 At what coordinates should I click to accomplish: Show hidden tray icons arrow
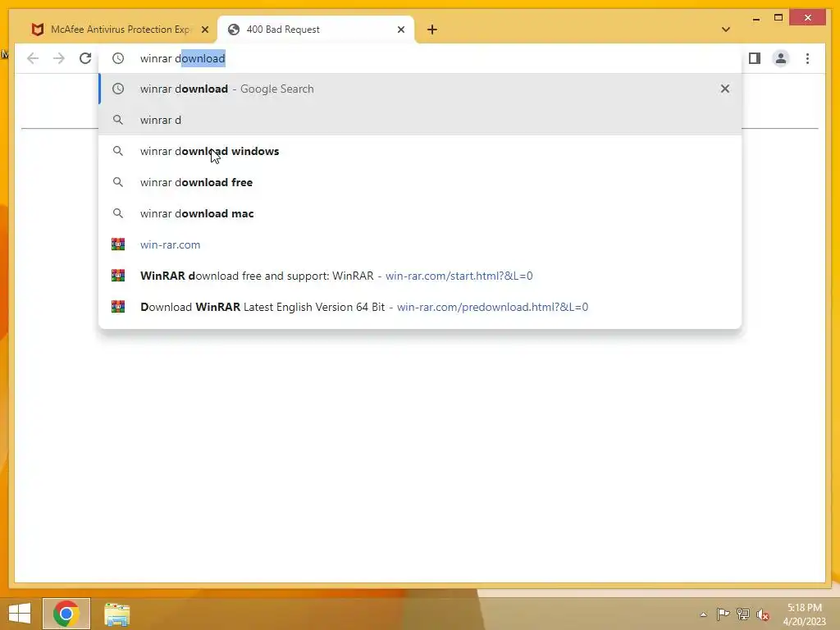[x=703, y=614]
